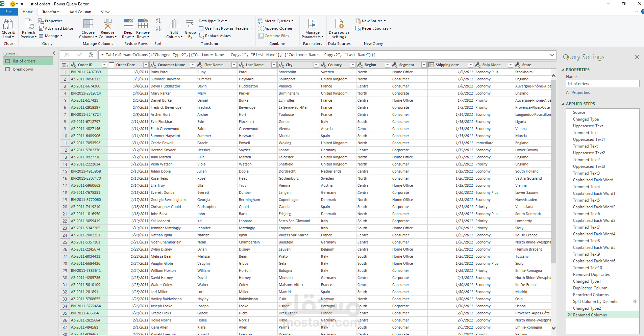Change data type icon of Order Date column
644x336 pixels.
(x=112, y=65)
